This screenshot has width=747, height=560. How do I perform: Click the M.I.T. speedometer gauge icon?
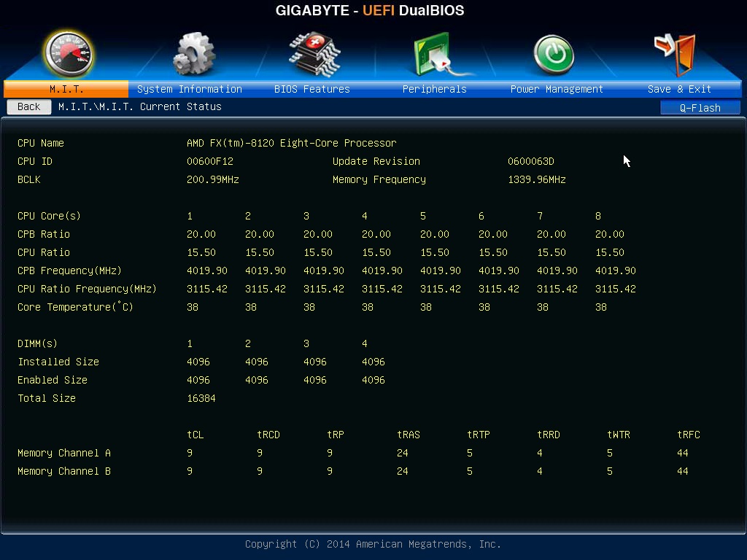click(69, 54)
